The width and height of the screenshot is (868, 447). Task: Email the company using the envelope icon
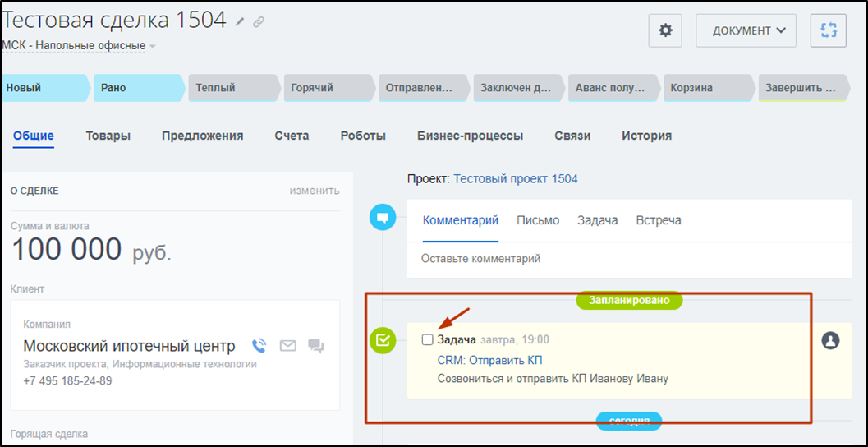coord(287,346)
